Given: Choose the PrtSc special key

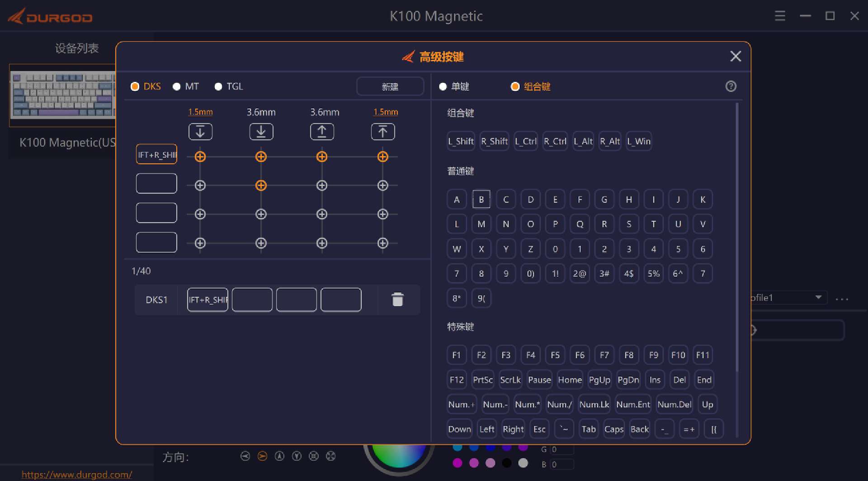Looking at the screenshot, I should [x=483, y=380].
